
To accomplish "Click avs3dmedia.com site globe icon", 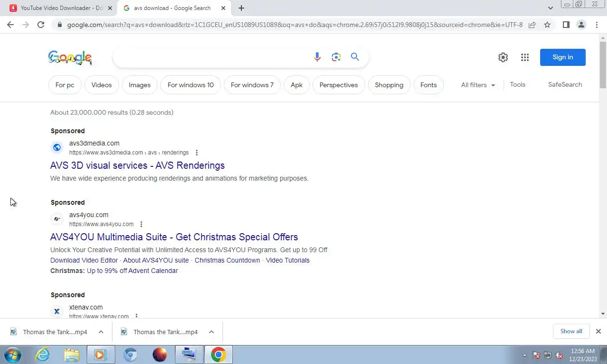I will (57, 147).
